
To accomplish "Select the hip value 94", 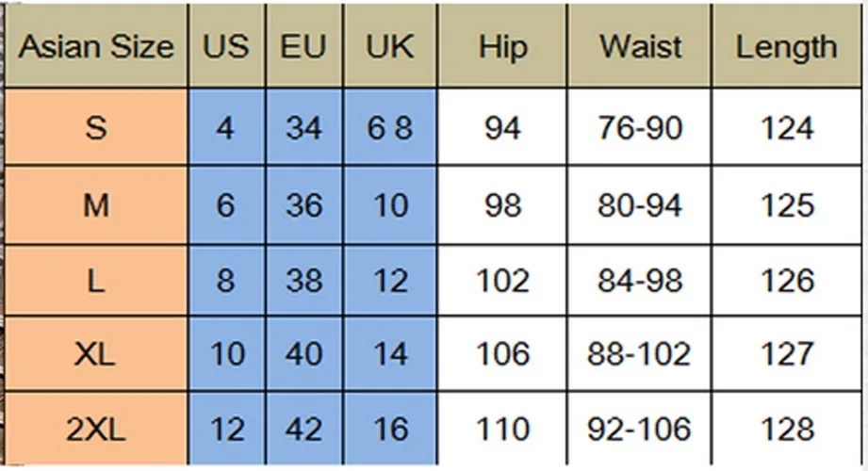I will (x=502, y=126).
